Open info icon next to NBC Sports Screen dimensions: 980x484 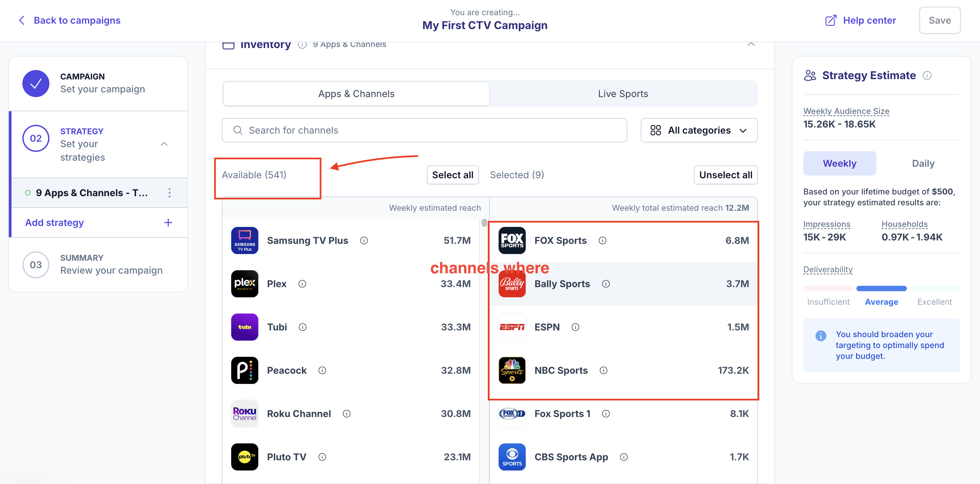point(604,370)
